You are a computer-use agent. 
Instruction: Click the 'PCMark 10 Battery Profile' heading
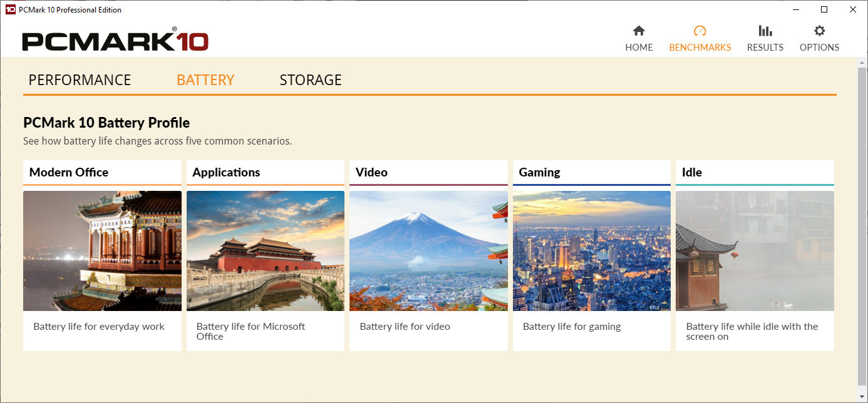[106, 123]
